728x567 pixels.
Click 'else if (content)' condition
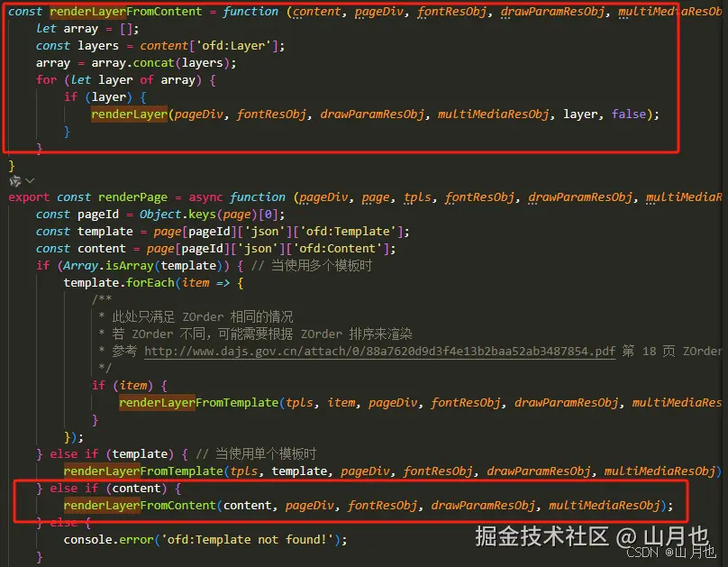point(108,489)
